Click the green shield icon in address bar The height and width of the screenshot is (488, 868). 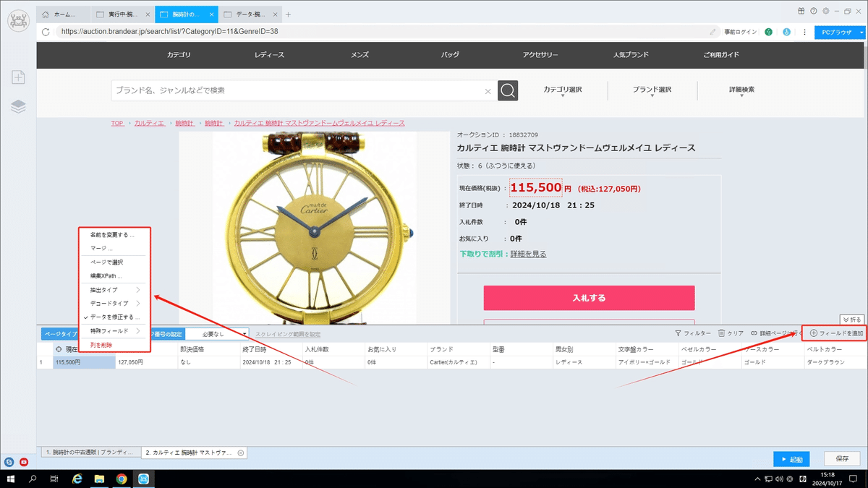768,32
